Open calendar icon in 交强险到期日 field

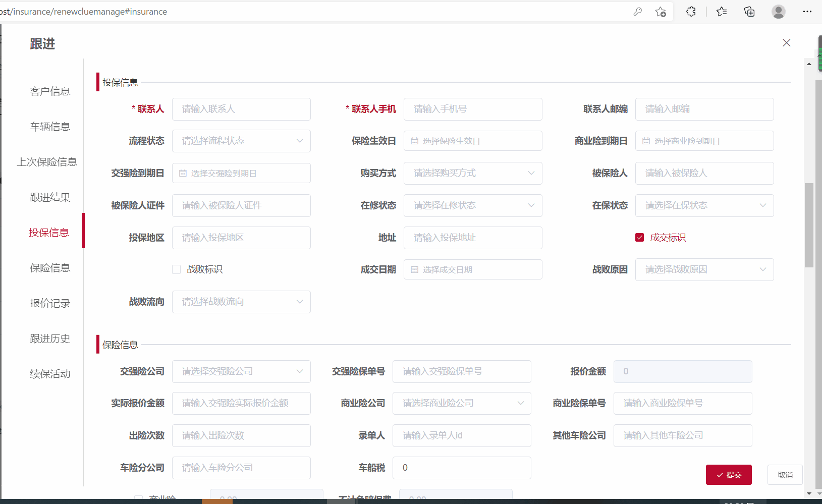click(183, 174)
